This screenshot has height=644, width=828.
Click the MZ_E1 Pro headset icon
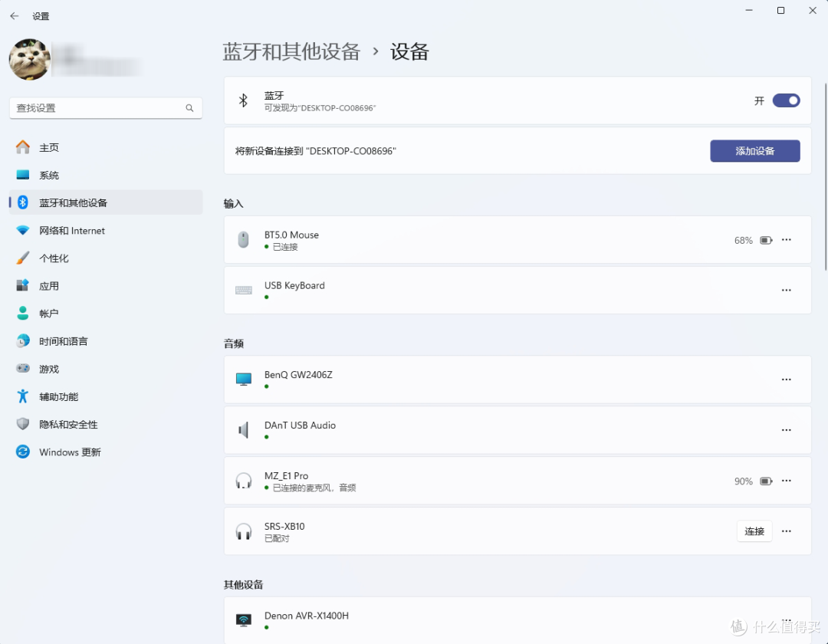point(244,481)
